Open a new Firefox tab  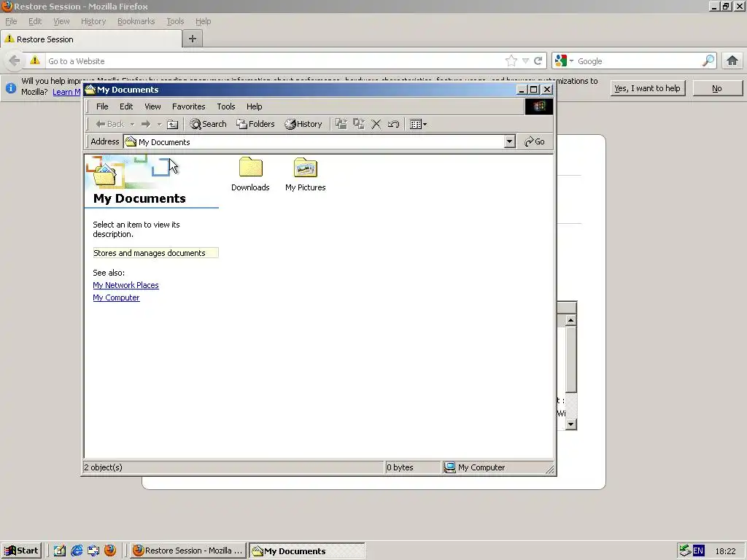pos(193,39)
